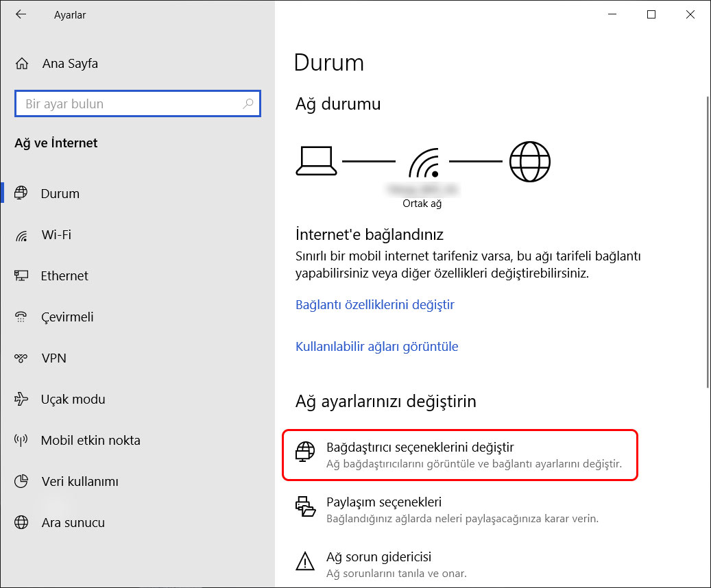Click the Ağ sorun gidericisi warning icon

pyautogui.click(x=305, y=561)
